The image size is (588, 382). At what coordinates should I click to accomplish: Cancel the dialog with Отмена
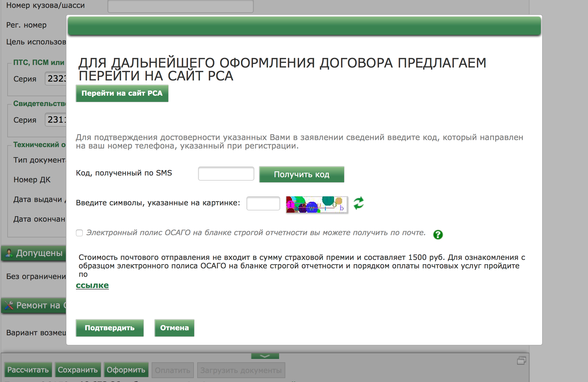(174, 328)
